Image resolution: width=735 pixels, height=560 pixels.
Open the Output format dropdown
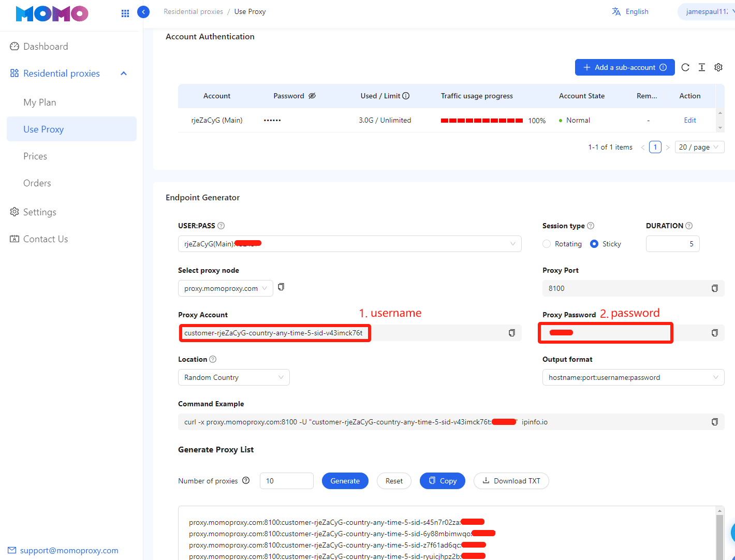point(634,377)
